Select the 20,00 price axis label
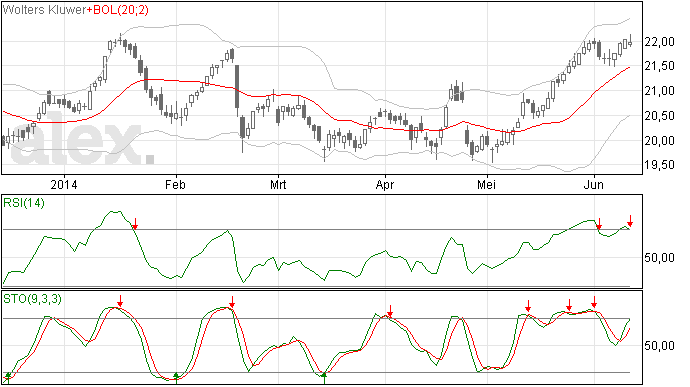Screen dimensions: 690x387 (x=659, y=141)
